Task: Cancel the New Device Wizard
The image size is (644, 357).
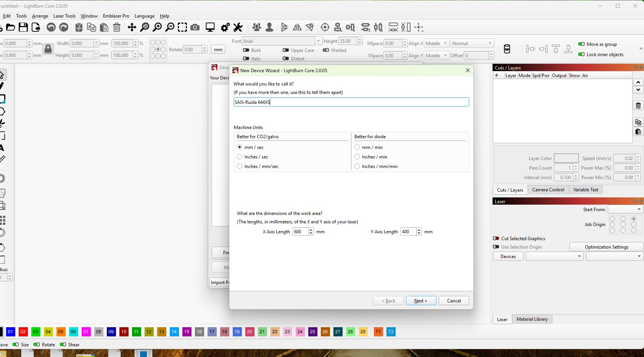Action: (454, 300)
